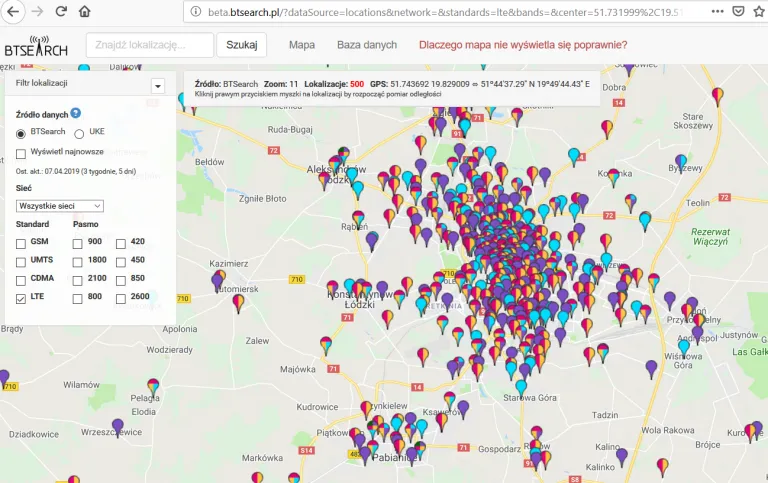768x483 pixels.
Task: Focus the Znajdź lokalizację search field
Action: (150, 45)
